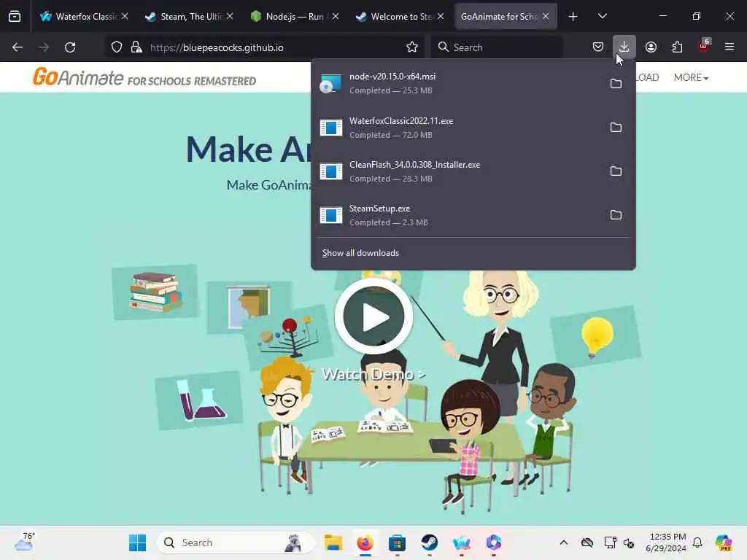747x560 pixels.
Task: Open weather widget showing 76°
Action: click(25, 542)
